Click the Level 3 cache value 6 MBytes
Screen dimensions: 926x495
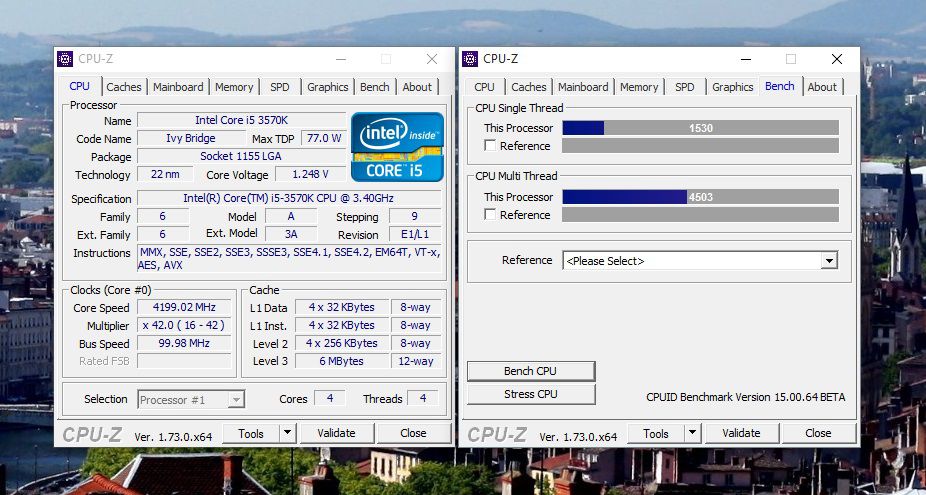pyautogui.click(x=342, y=362)
